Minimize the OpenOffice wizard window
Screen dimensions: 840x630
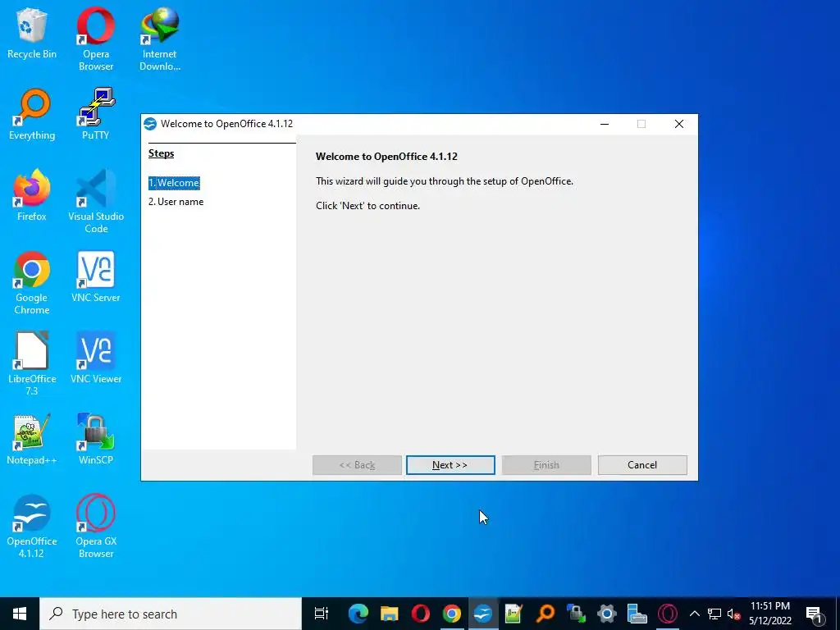coord(605,124)
